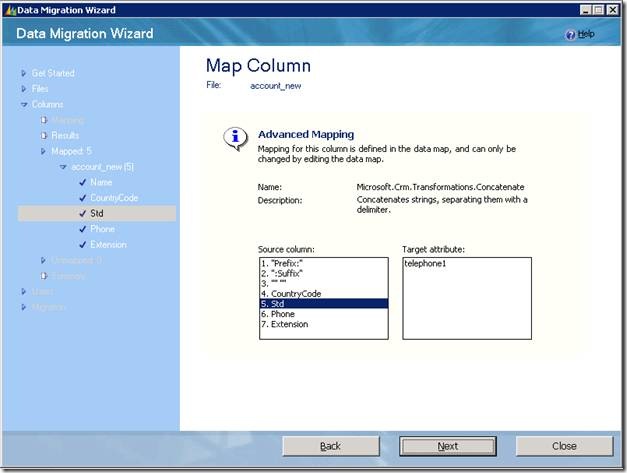This screenshot has height=473, width=627.
Task: Click the Data Migration Wizard title bar icon
Action: click(9, 9)
